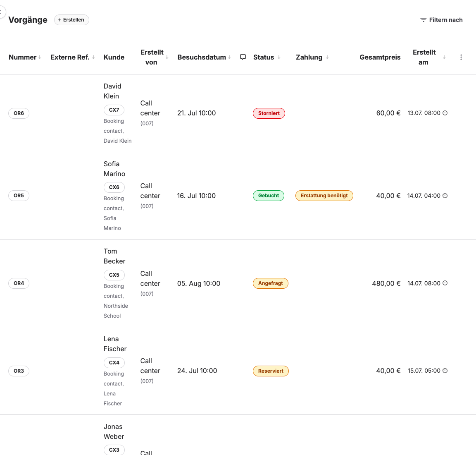476x455 pixels.
Task: Click the Zahlung column header label
Action: pos(309,57)
